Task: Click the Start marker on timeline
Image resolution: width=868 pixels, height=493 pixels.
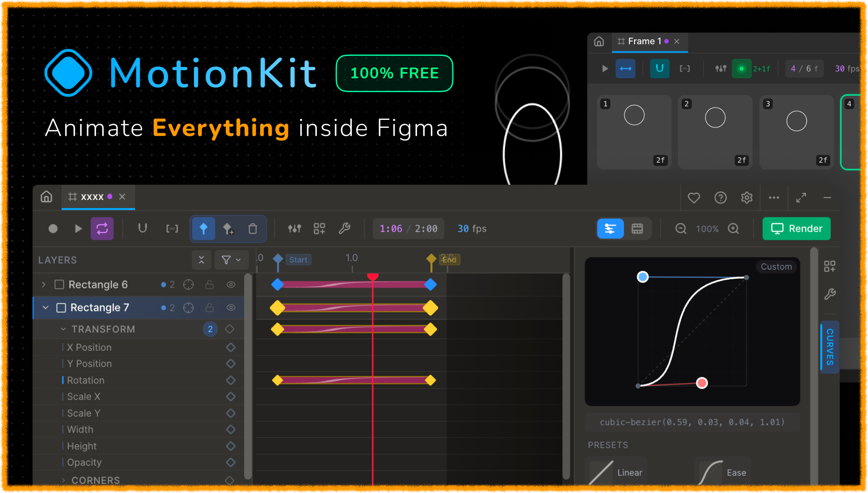Action: click(298, 260)
